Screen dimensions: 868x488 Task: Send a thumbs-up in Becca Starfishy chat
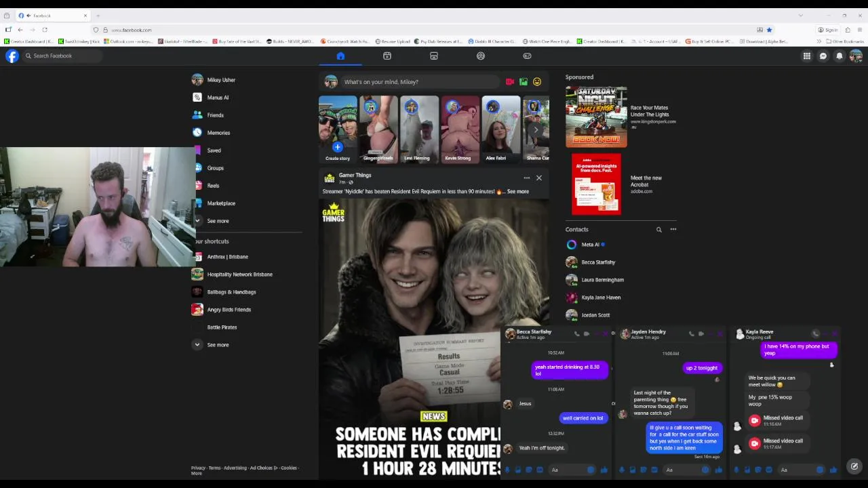pyautogui.click(x=604, y=470)
